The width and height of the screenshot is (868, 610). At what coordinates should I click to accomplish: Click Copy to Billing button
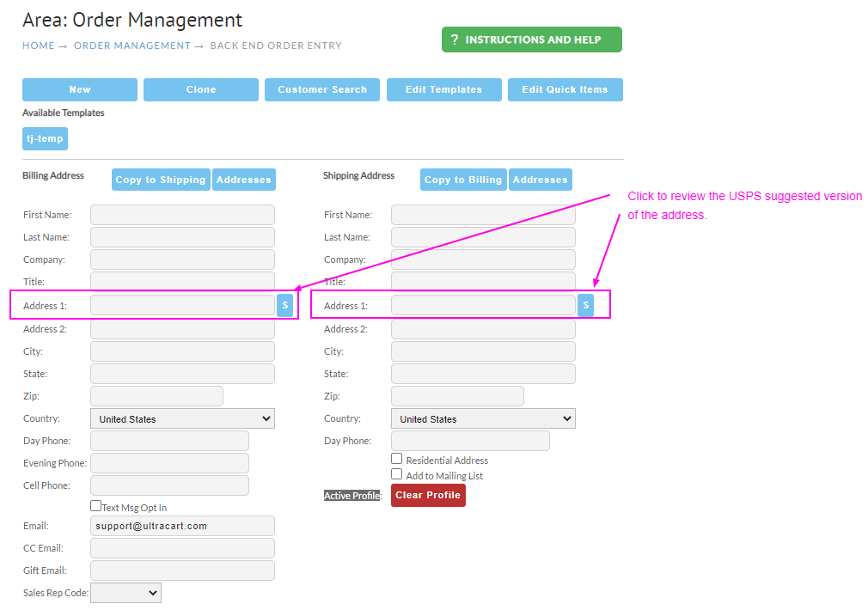tap(462, 180)
